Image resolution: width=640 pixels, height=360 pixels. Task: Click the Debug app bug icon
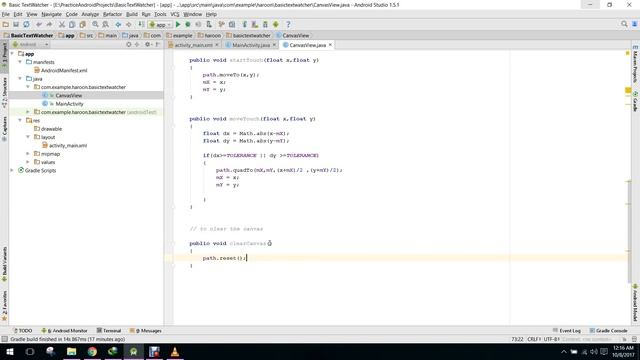[188, 24]
